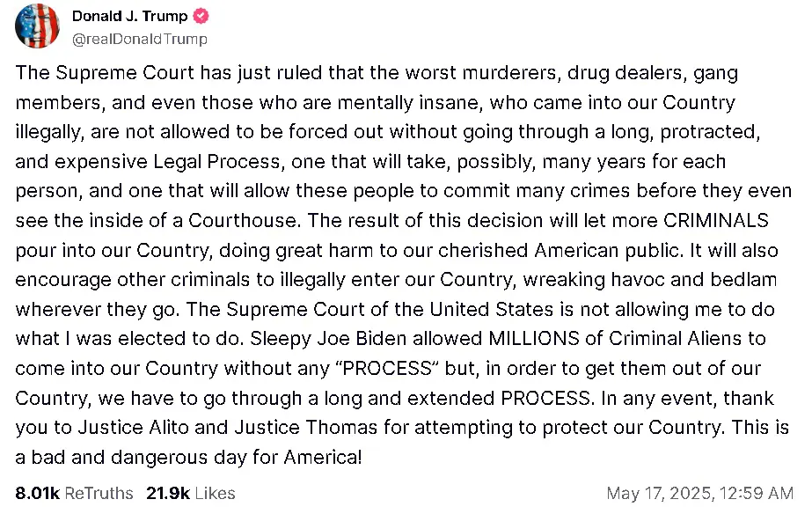Click the word Courthouse in the post
Viewport: 812px width, 514px height.
pos(244,220)
